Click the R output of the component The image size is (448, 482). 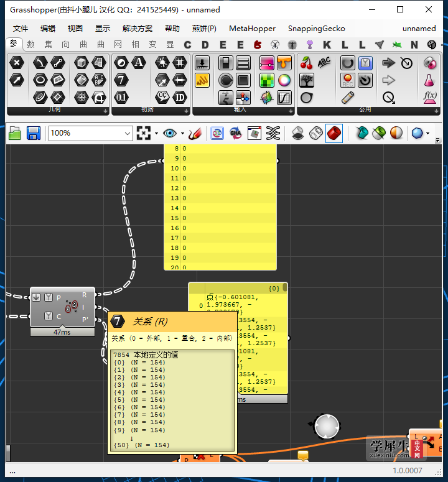pos(84,295)
